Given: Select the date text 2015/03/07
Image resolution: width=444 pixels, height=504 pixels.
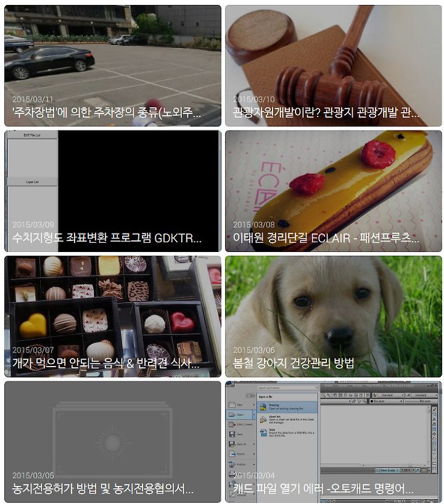Looking at the screenshot, I should click(x=33, y=350).
